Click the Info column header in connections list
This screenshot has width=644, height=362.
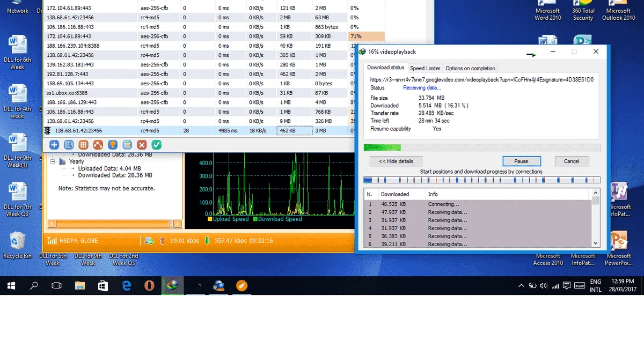point(508,194)
